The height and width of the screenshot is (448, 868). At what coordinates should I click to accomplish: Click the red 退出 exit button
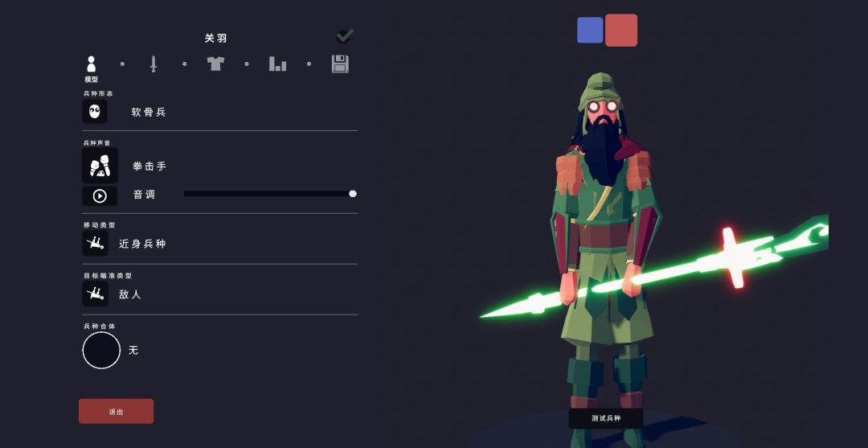(x=117, y=412)
